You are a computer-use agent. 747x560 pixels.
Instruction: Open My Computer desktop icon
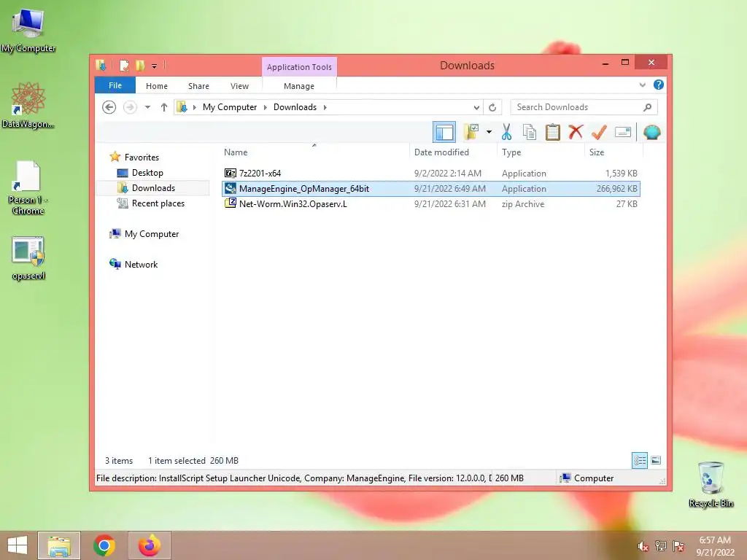coord(28,29)
